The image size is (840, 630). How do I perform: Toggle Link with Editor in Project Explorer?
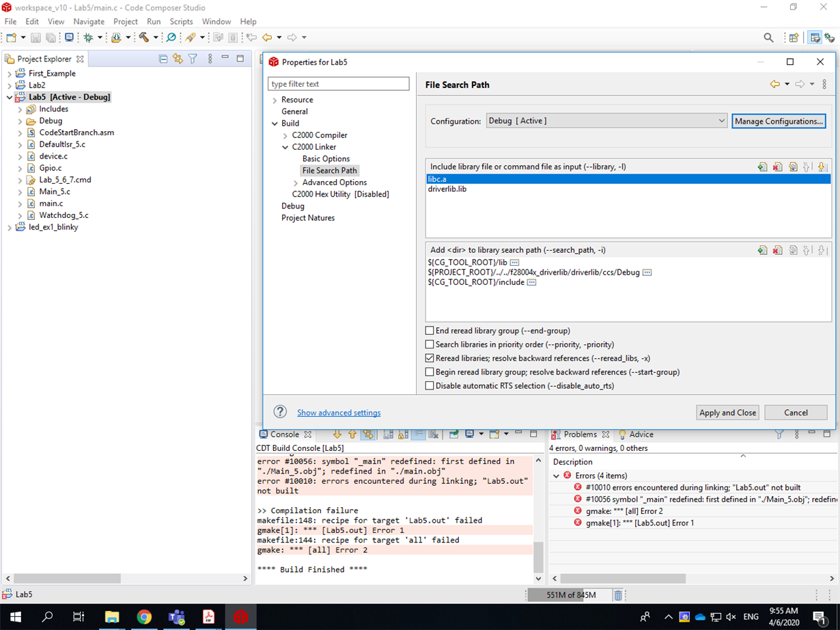click(x=178, y=59)
